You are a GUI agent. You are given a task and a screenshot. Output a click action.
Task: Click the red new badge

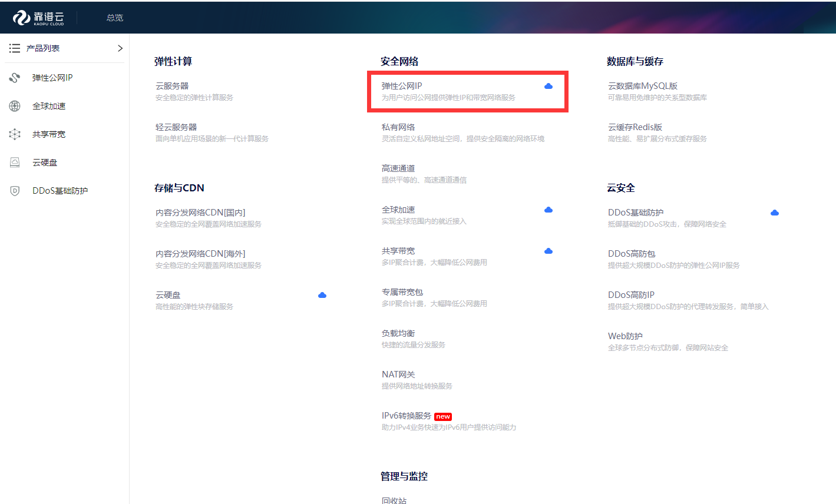(443, 416)
